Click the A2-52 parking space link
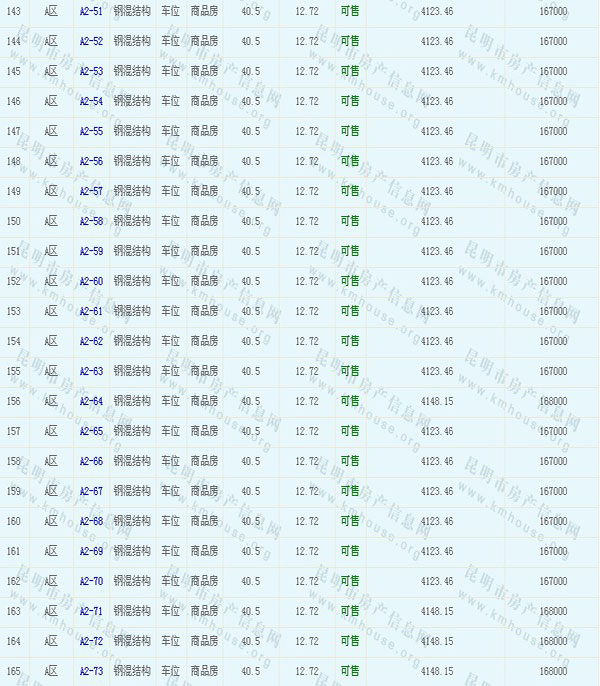Viewport: 600px width, 686px height. tap(91, 41)
